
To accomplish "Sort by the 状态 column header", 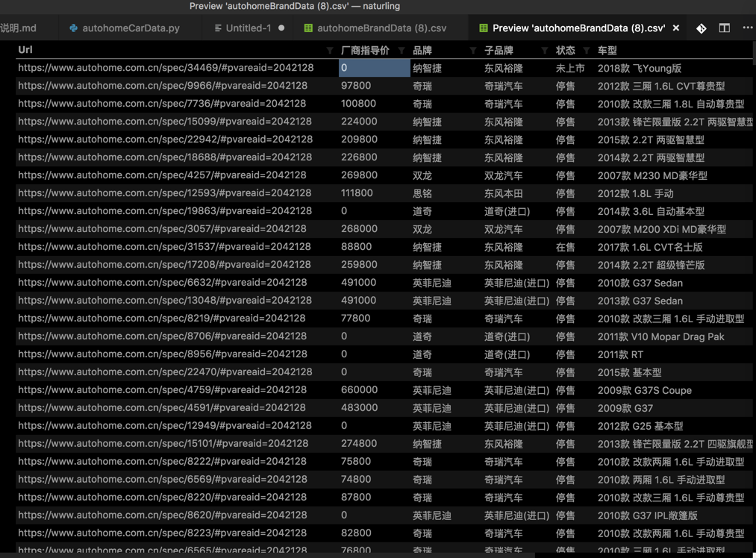I will (x=565, y=50).
